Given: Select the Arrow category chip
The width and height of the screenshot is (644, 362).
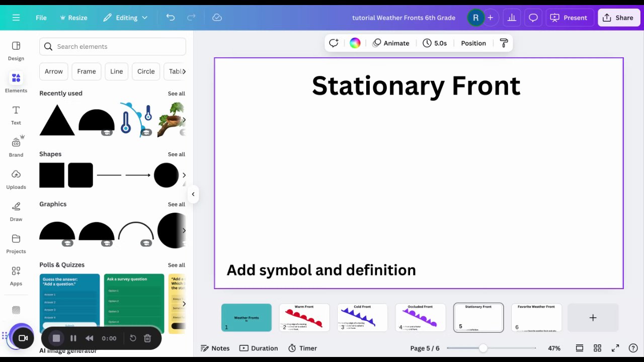Looking at the screenshot, I should pyautogui.click(x=54, y=71).
